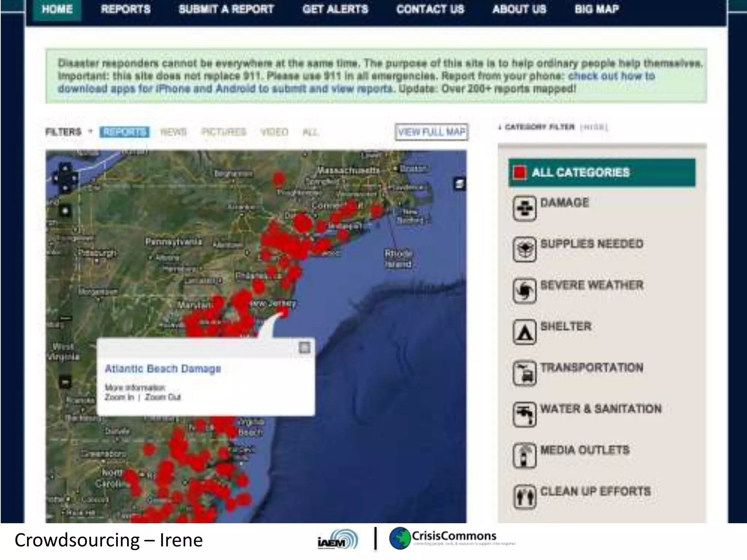Select the Transportation category icon
The image size is (747, 560).
point(525,373)
